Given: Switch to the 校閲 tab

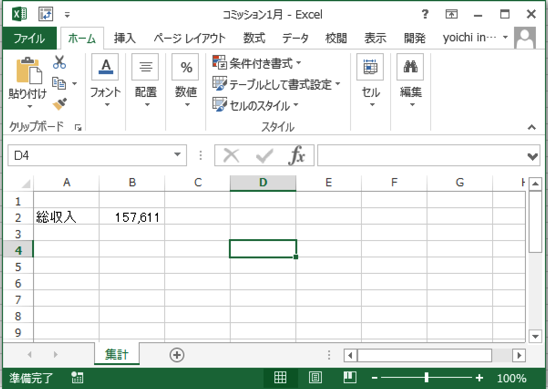Looking at the screenshot, I should click(x=336, y=38).
